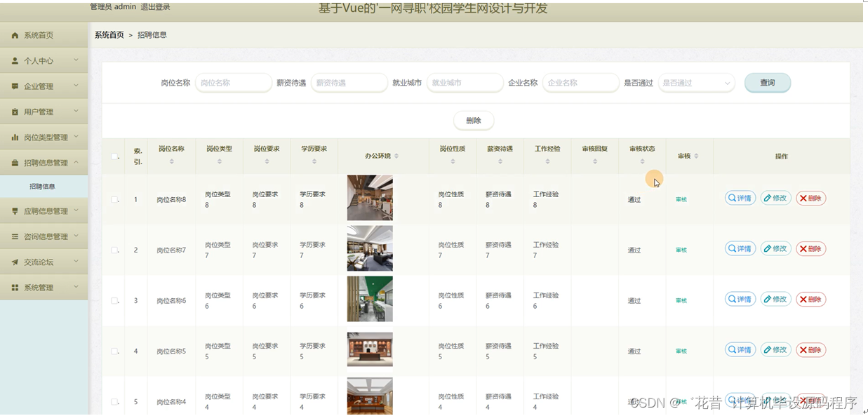Expand the 应聘信息管理 menu
Screen dimensions: 868x416
tap(44, 211)
